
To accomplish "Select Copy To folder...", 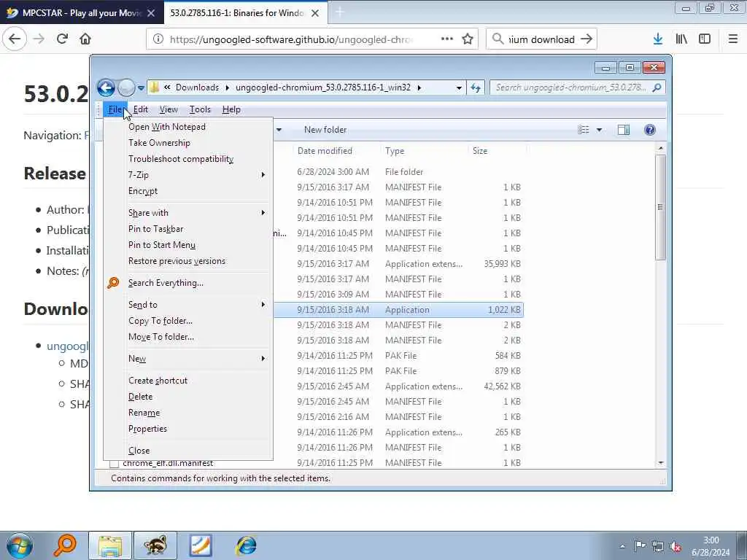I will tap(160, 321).
